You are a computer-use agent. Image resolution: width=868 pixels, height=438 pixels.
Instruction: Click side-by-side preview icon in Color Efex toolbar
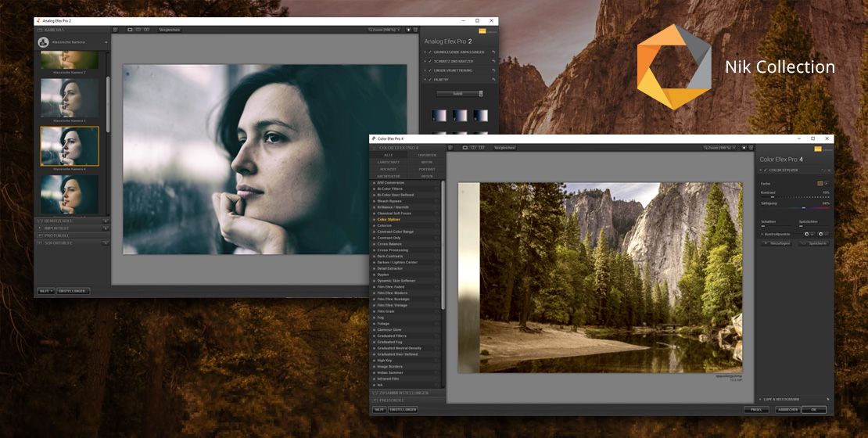(x=482, y=148)
